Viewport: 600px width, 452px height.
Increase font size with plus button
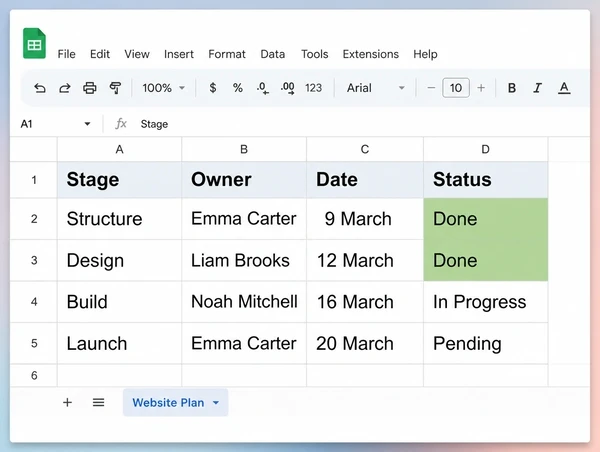point(481,88)
